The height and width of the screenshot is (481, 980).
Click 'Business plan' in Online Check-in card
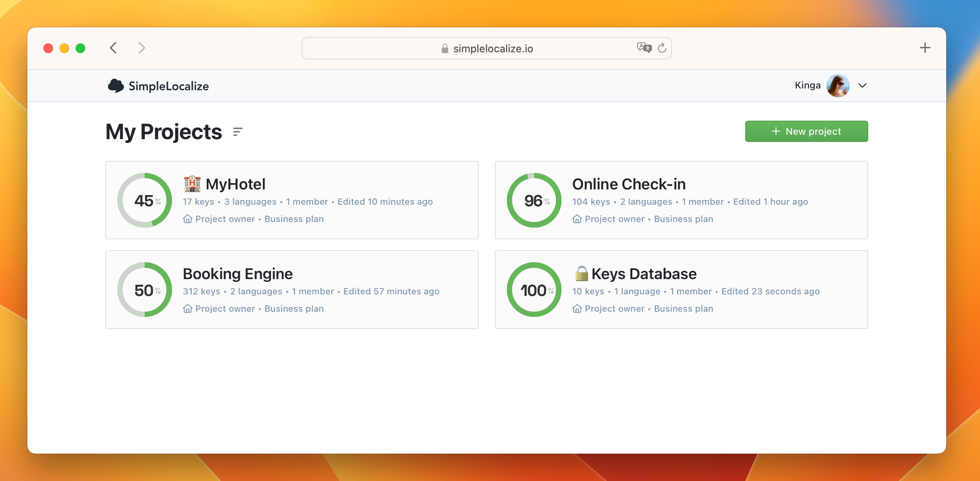point(684,219)
